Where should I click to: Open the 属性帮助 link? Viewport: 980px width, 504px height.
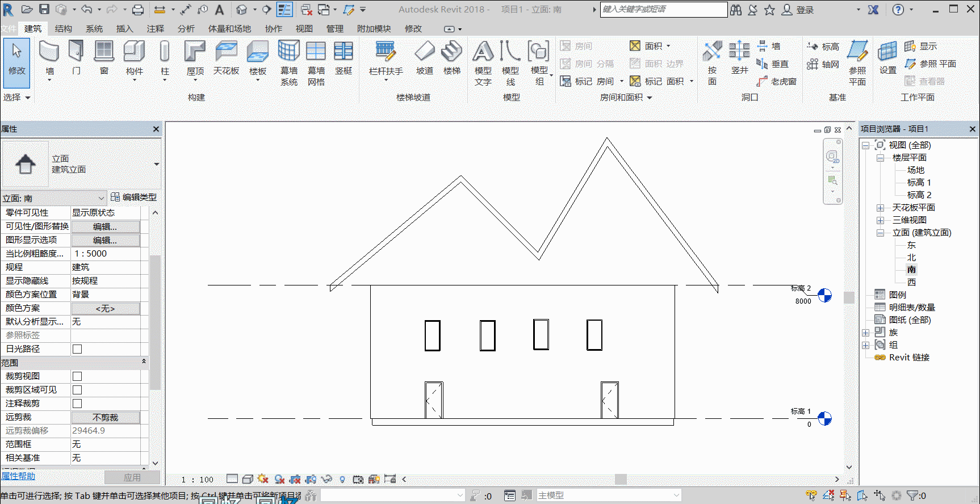point(18,476)
